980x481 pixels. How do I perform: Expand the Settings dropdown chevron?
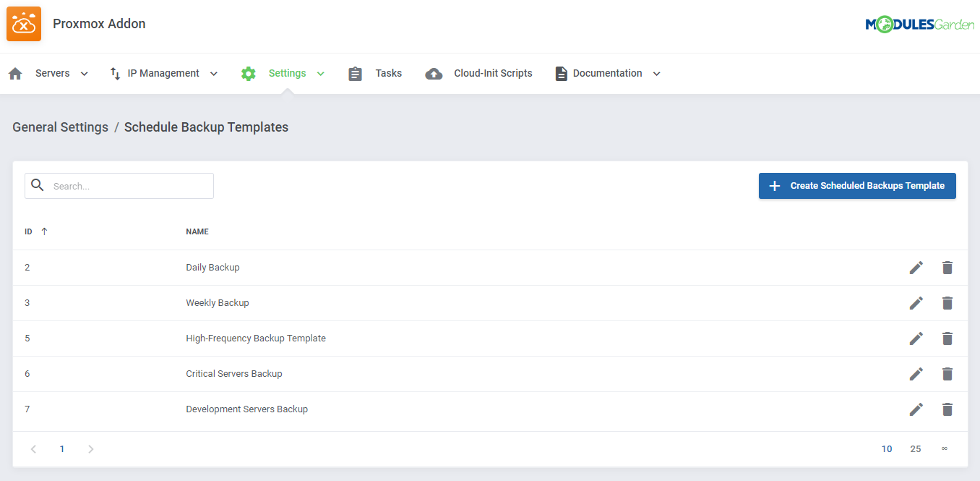coord(321,74)
